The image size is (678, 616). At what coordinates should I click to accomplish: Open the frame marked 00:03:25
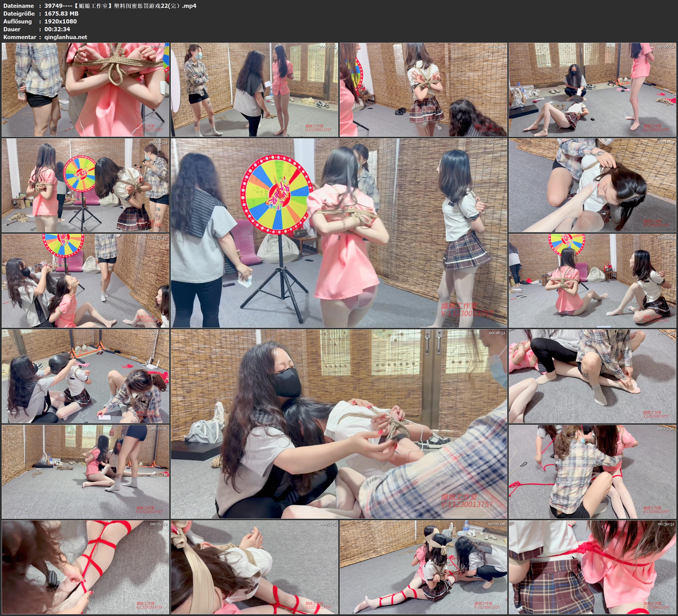254,89
